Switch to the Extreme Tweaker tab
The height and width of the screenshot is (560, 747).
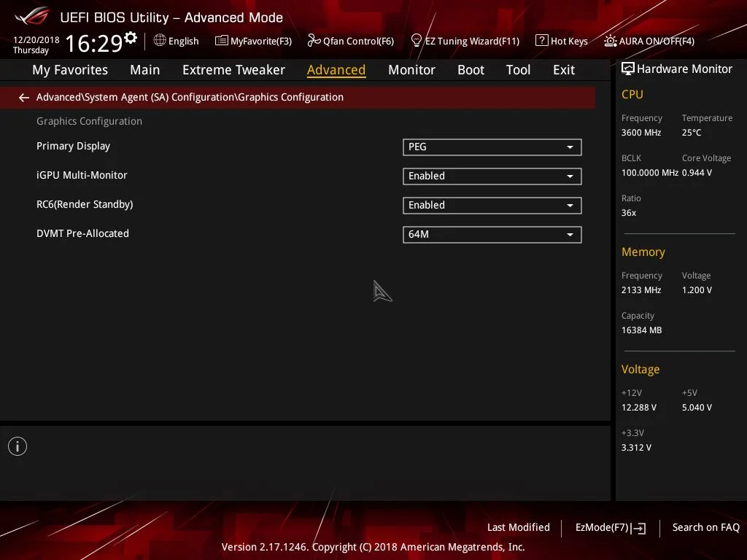(233, 69)
